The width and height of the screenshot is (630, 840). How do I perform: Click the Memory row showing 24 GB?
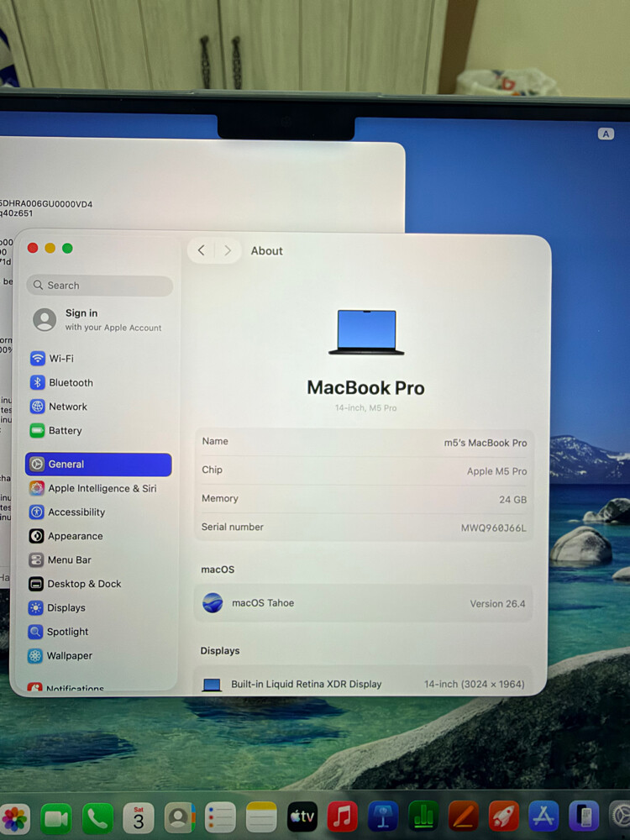tap(365, 499)
